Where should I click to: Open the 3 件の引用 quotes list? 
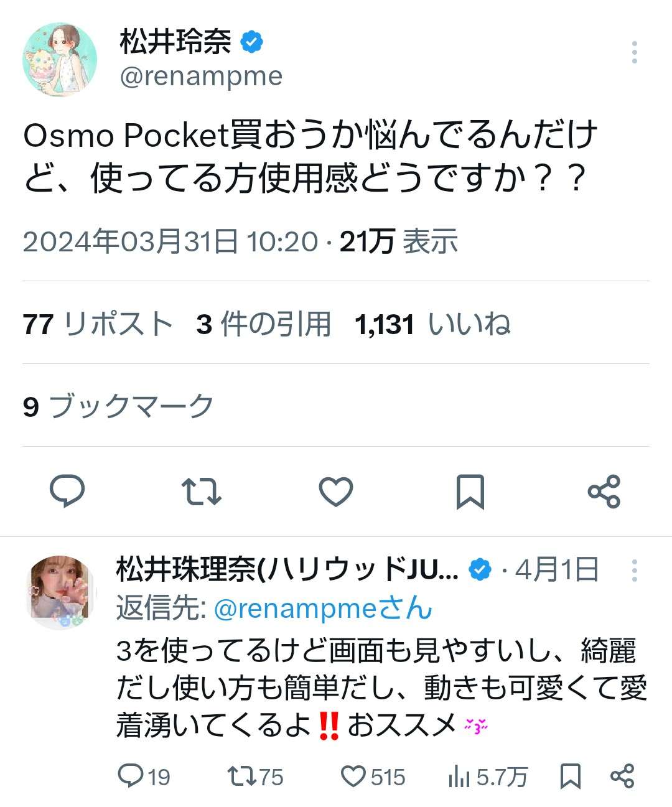point(263,324)
